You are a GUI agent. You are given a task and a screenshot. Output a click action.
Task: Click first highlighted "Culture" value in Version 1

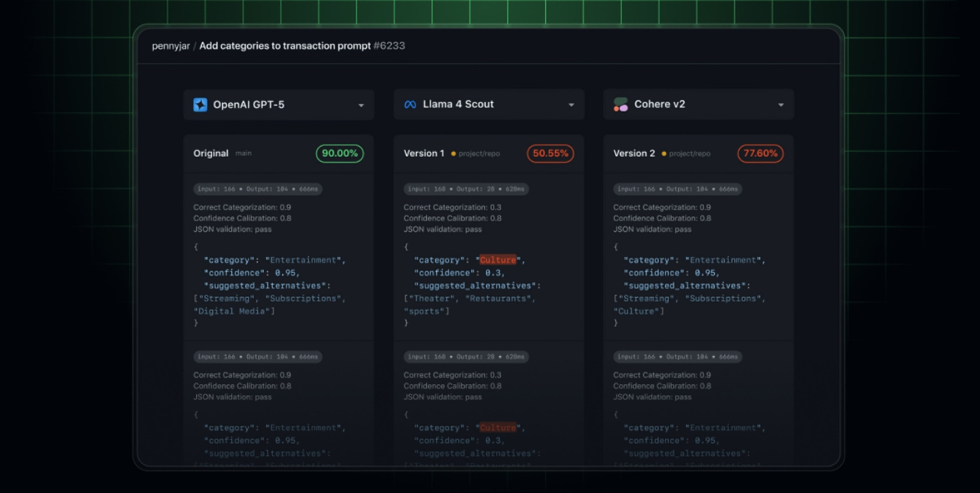498,260
